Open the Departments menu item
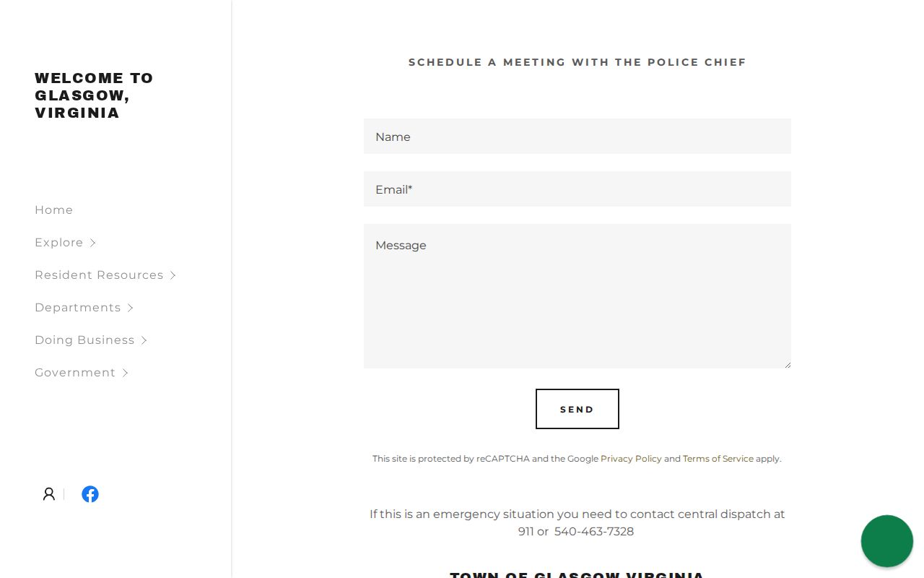The height and width of the screenshot is (578, 924). [77, 308]
